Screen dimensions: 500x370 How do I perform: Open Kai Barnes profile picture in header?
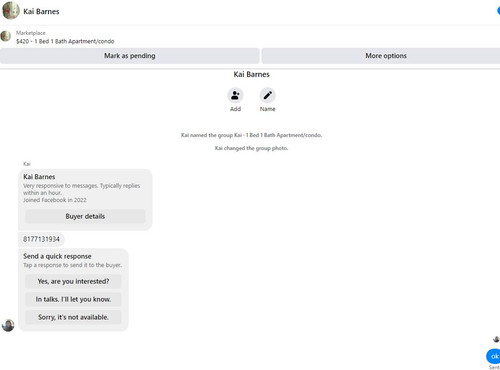(11, 11)
